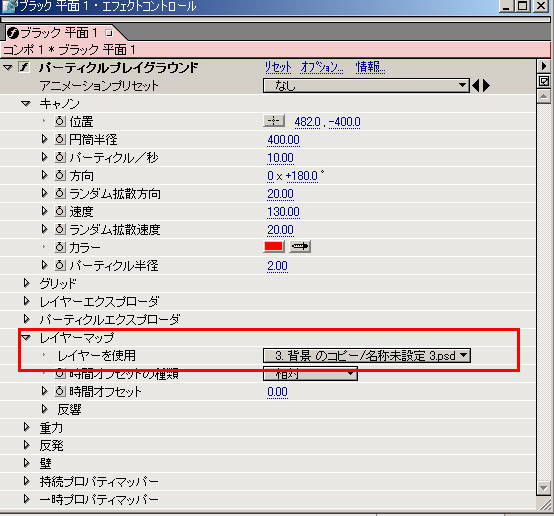Click the オプション link
This screenshot has height=516, width=554.
coord(322,67)
